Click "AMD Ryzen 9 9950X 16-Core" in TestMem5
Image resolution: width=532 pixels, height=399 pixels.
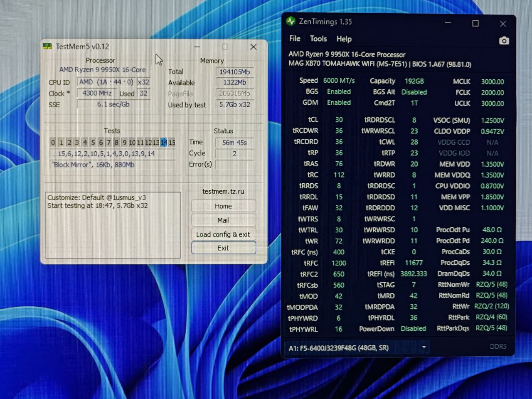click(102, 70)
